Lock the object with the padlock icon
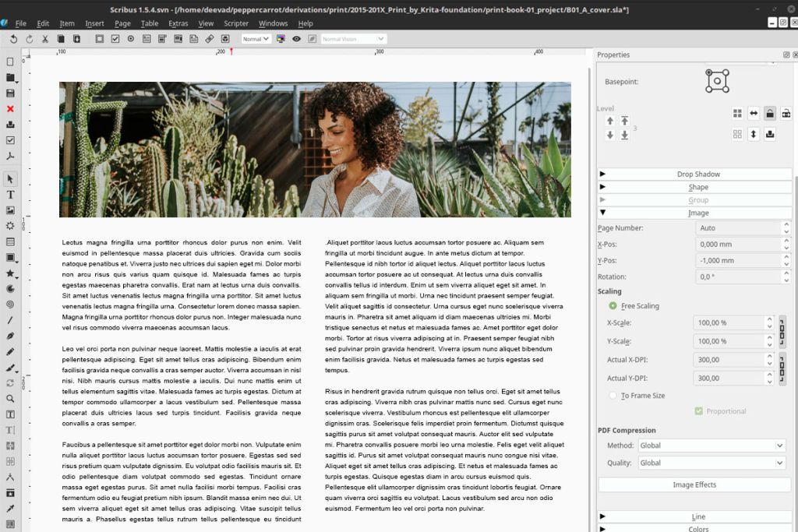 click(770, 113)
